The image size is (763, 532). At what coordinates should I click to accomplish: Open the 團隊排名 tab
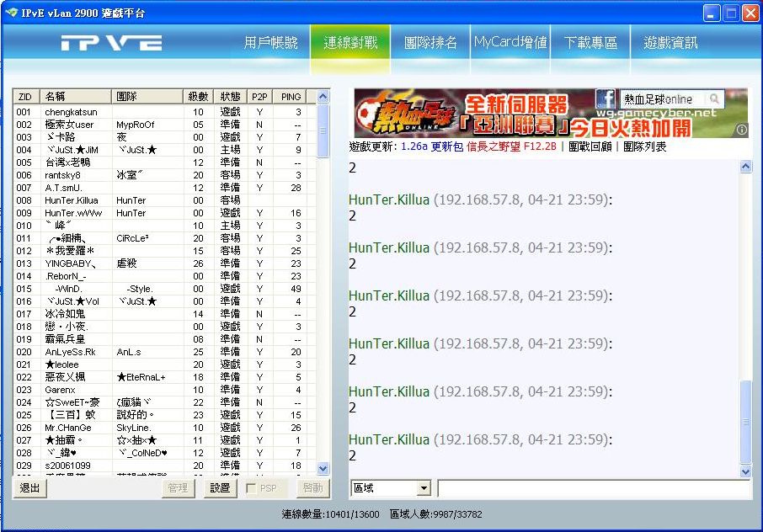pyautogui.click(x=430, y=43)
